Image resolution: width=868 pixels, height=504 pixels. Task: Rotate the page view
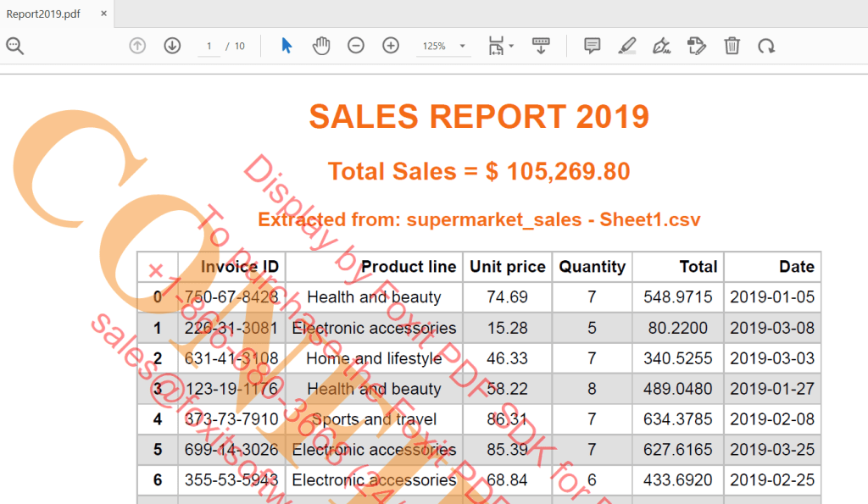click(766, 46)
